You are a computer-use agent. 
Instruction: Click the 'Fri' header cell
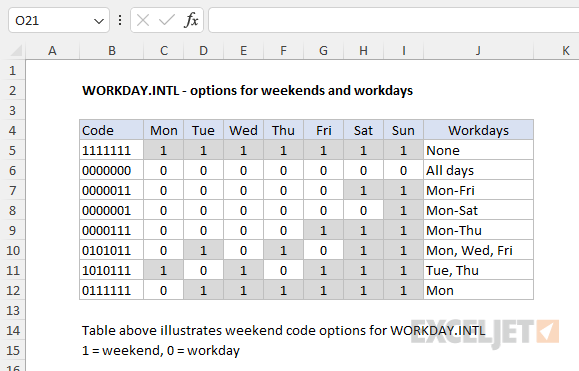pyautogui.click(x=323, y=130)
